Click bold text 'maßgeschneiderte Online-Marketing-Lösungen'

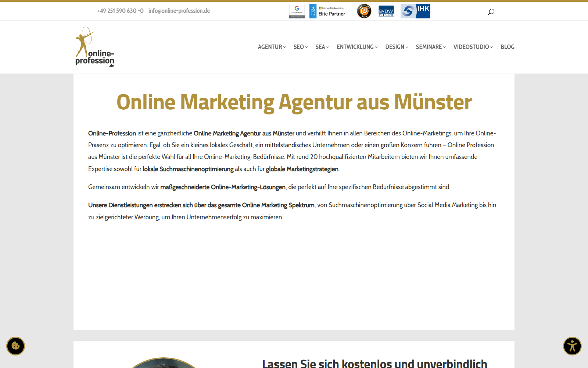pyautogui.click(x=223, y=187)
